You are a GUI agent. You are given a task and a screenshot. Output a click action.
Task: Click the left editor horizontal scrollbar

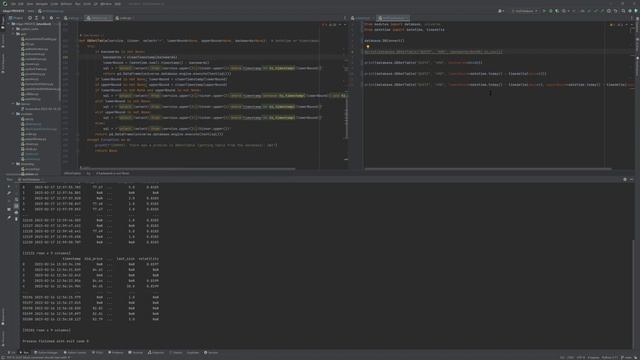[x=187, y=169]
